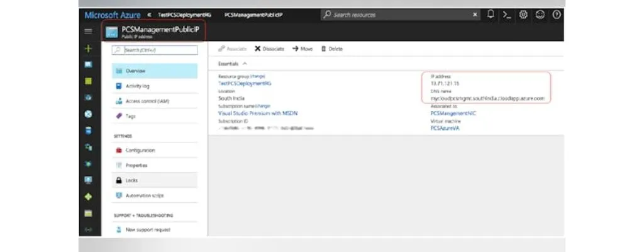Screen dimensions: 644x252
Task: Open TestPCSDeploymentRG resource group link
Action: pos(245,83)
